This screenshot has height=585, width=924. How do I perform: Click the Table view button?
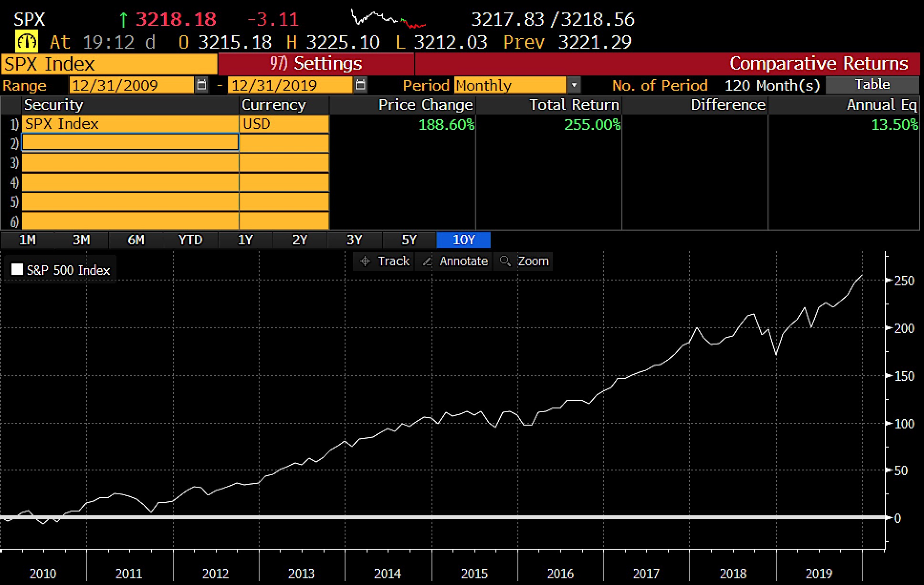click(x=872, y=84)
